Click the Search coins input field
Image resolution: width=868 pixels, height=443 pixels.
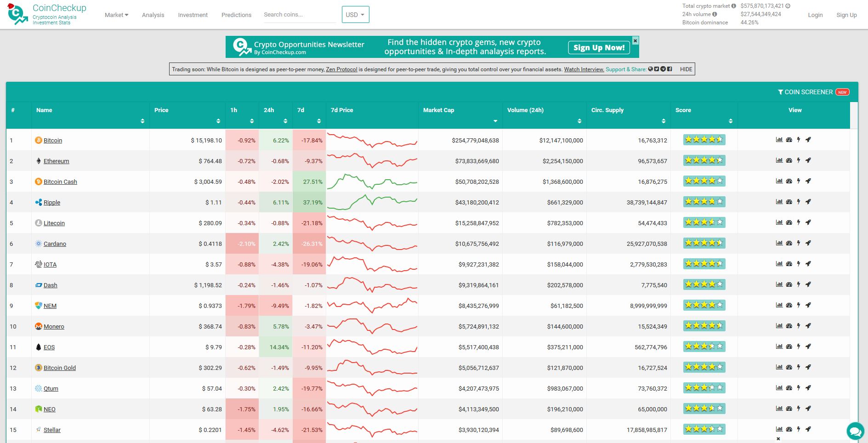300,15
